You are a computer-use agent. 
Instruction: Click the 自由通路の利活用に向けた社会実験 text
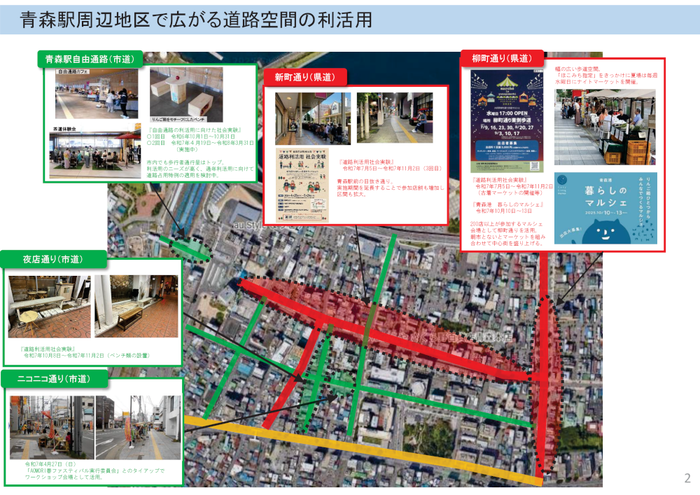point(195,130)
